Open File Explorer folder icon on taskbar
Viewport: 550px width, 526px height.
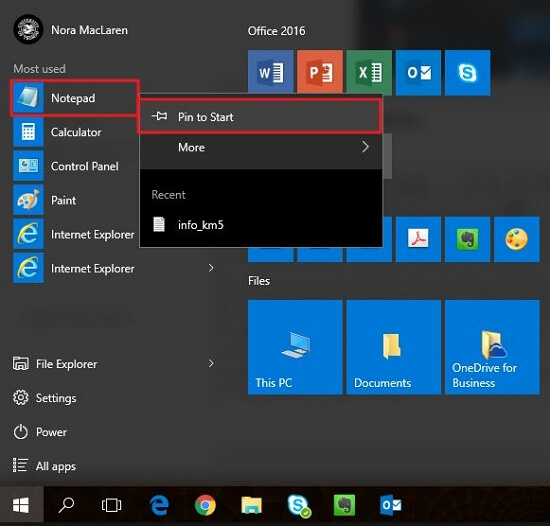coord(251,505)
